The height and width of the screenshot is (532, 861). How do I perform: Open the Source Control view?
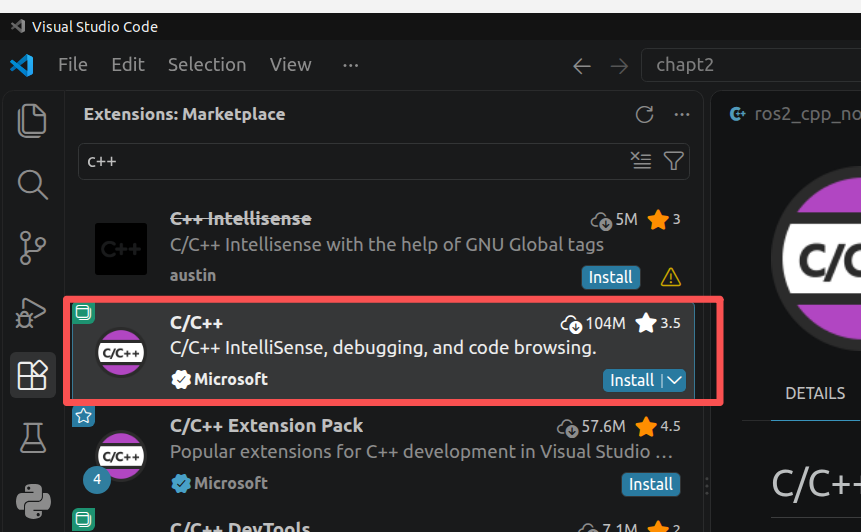pos(32,248)
